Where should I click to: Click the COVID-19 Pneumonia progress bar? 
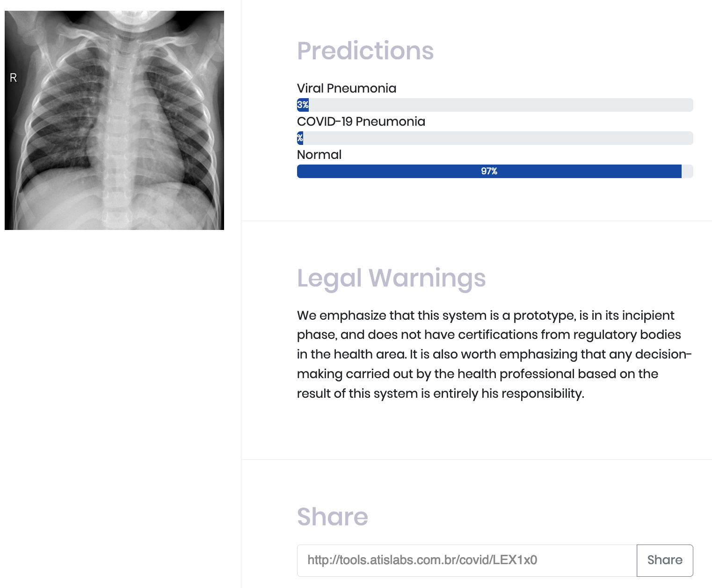(495, 138)
